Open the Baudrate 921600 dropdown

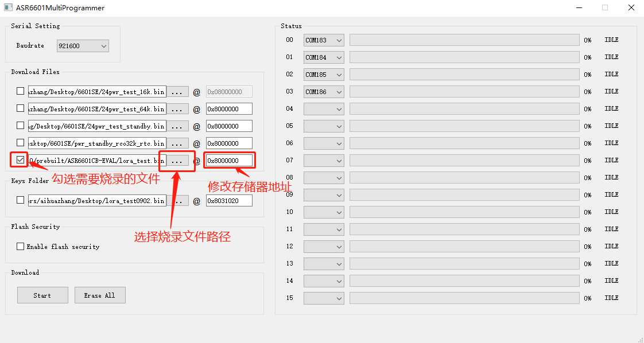(83, 46)
